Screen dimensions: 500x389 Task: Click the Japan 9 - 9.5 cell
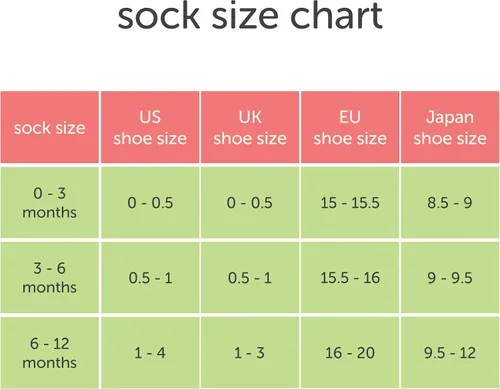click(450, 277)
